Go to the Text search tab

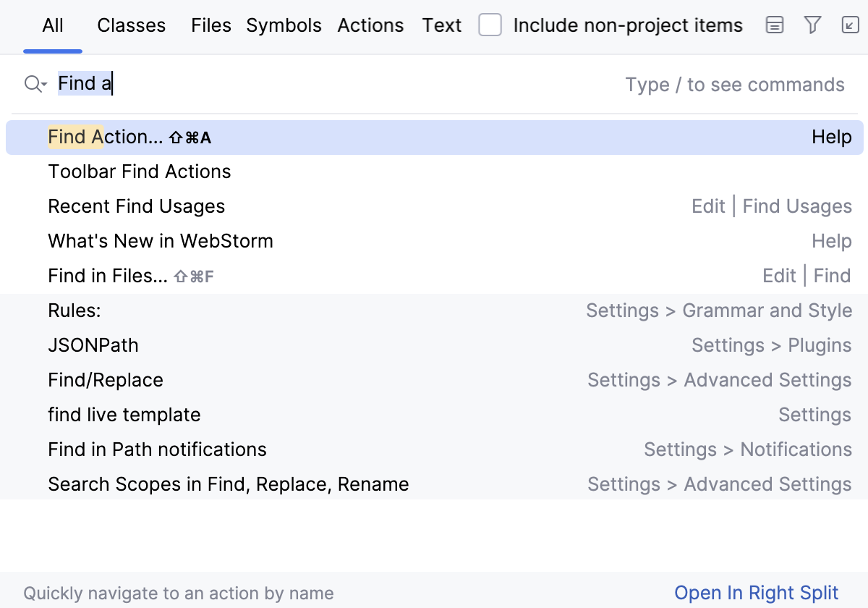coord(442,26)
